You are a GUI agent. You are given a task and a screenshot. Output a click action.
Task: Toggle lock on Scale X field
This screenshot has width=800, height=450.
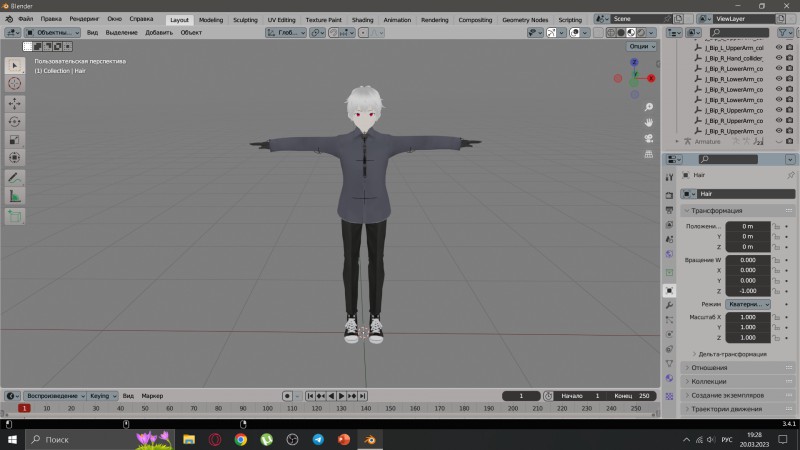coord(776,317)
